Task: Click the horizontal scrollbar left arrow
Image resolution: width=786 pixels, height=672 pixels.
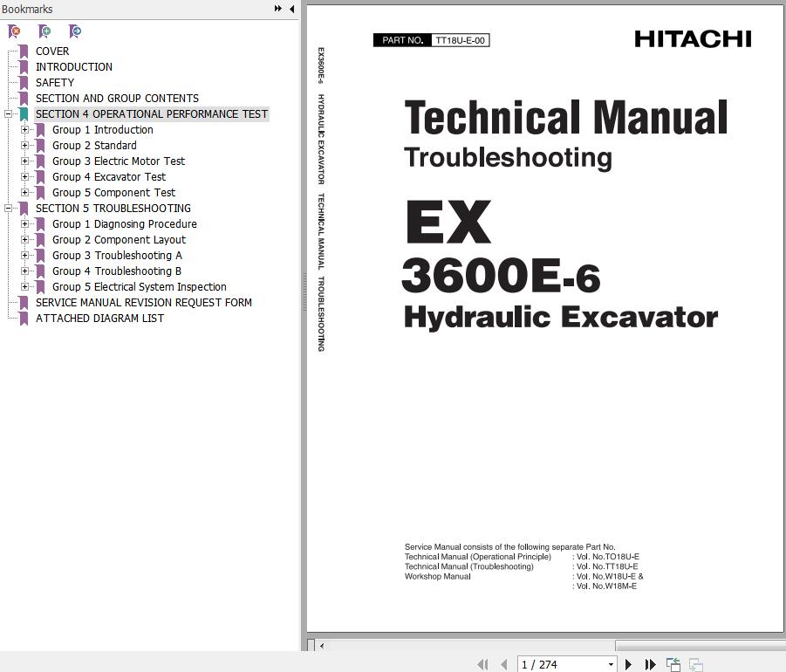Action: coord(322,646)
